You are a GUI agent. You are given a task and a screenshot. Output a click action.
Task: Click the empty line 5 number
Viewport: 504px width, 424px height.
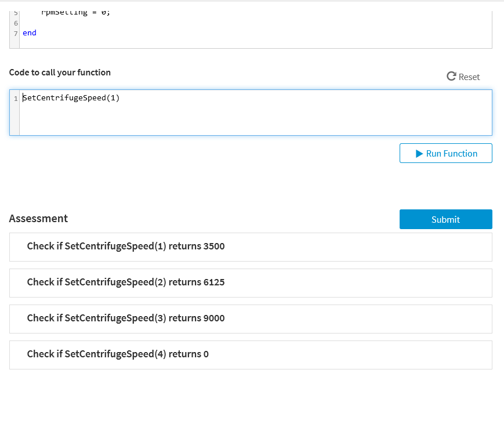pos(15,11)
